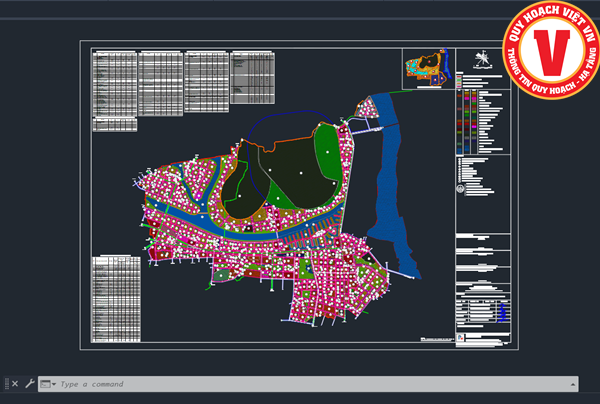Select the fourth table in top row
Image resolution: width=600 pixels, height=404 pixels.
[251, 76]
